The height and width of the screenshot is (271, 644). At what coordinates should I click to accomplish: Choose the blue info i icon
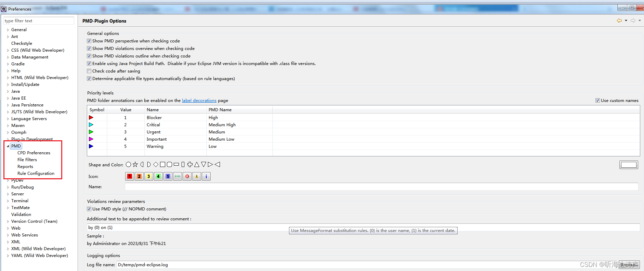206,176
